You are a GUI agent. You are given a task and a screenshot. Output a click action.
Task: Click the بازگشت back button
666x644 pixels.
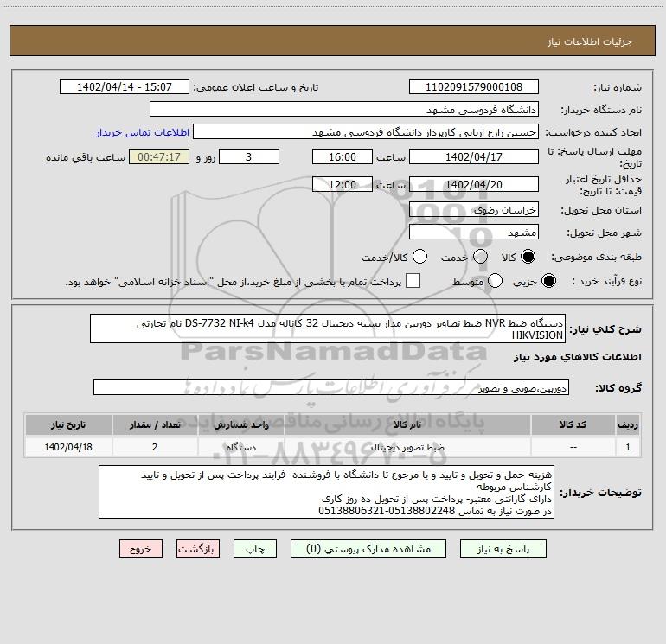click(198, 549)
